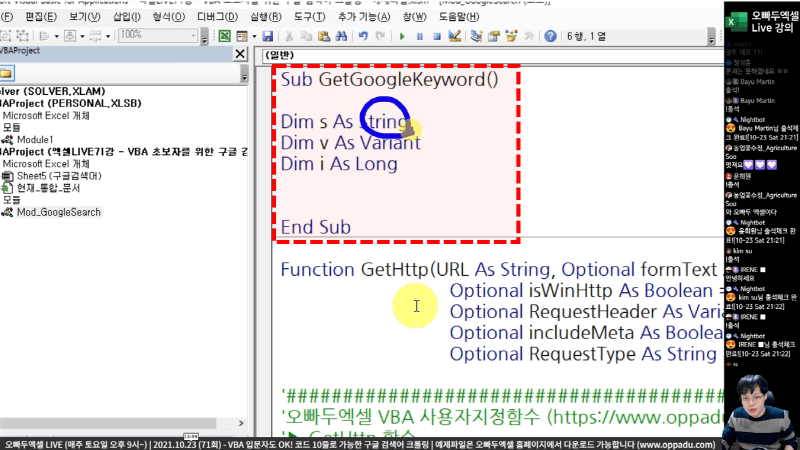Run the macro with the green play icon

401,35
